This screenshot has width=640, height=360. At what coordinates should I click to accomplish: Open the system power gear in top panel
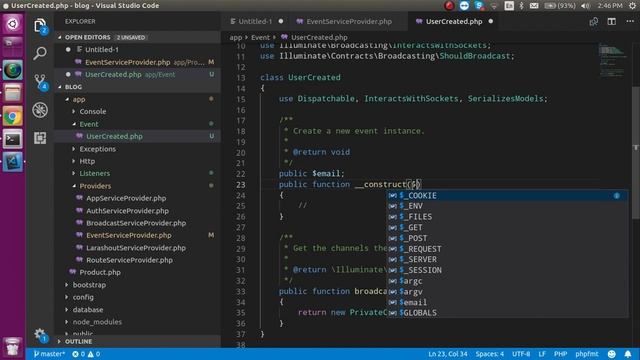(632, 6)
